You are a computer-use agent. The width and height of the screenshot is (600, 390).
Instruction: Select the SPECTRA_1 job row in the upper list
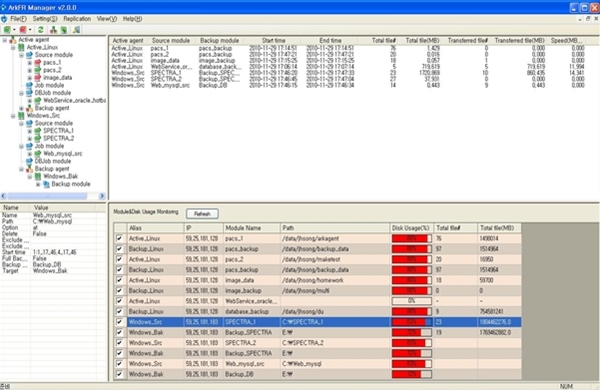(x=347, y=73)
